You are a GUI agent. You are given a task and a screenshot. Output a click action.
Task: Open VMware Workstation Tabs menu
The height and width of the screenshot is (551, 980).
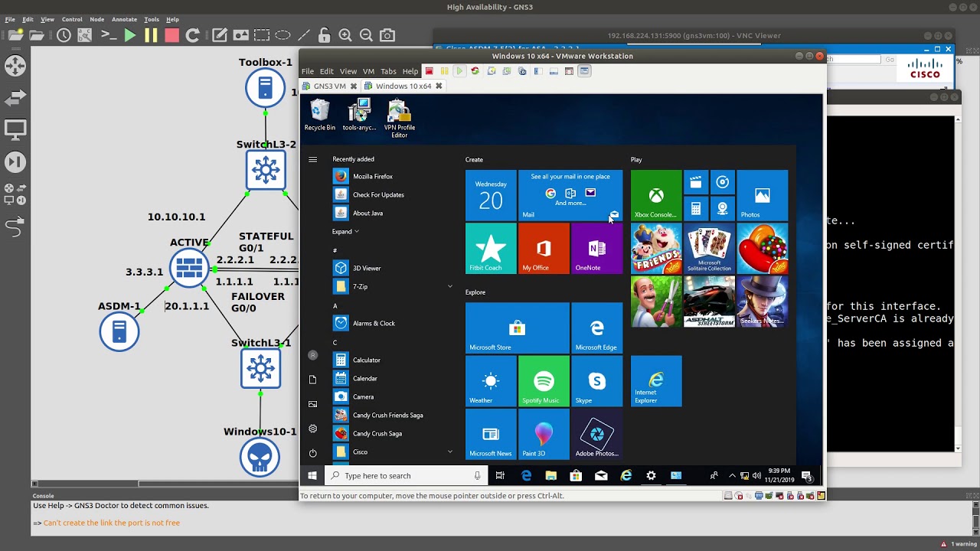click(388, 71)
